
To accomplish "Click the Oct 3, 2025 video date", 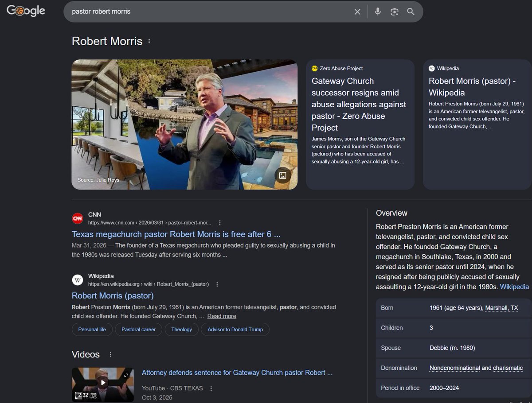I will pyautogui.click(x=157, y=398).
